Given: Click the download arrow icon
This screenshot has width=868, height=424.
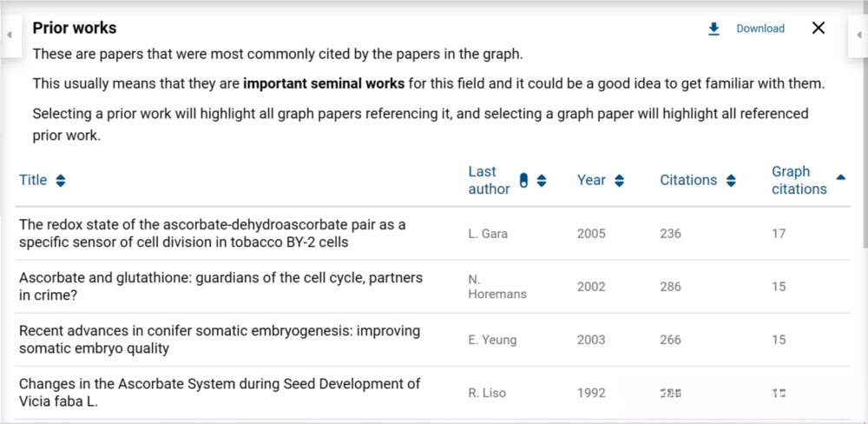Looking at the screenshot, I should [713, 29].
